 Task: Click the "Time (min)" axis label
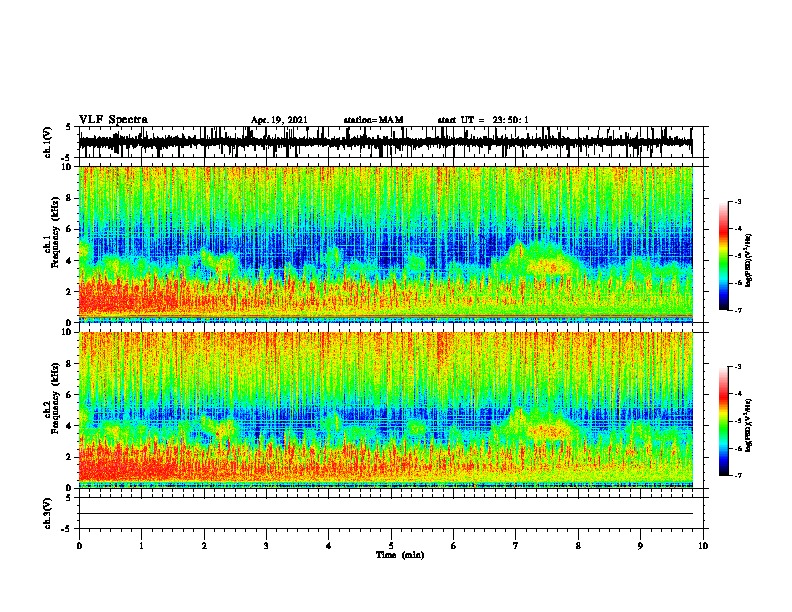click(400, 555)
